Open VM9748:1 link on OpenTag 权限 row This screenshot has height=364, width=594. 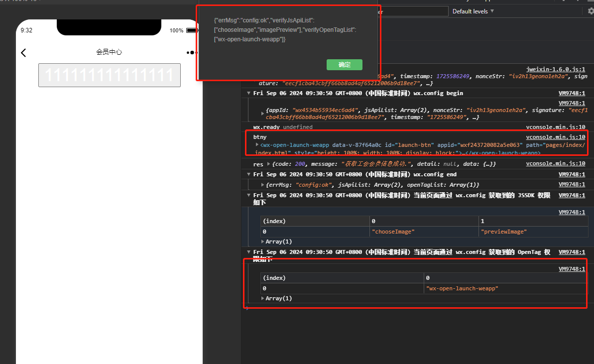[572, 252]
